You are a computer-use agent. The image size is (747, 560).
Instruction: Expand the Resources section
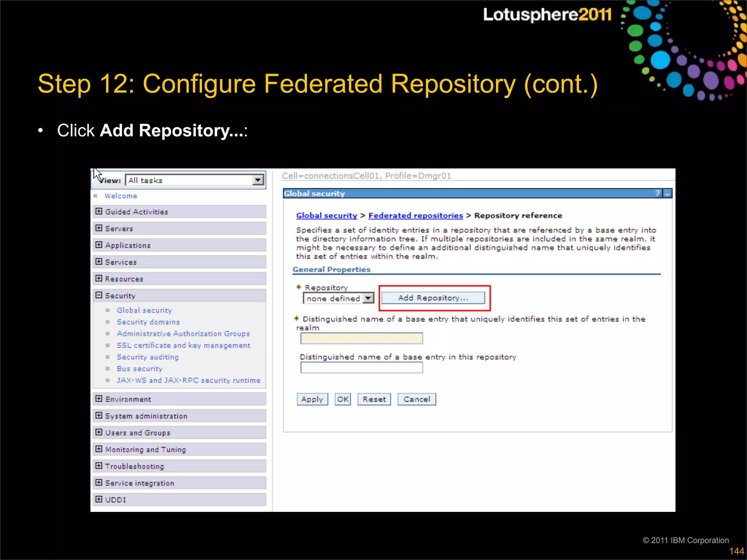(x=99, y=278)
